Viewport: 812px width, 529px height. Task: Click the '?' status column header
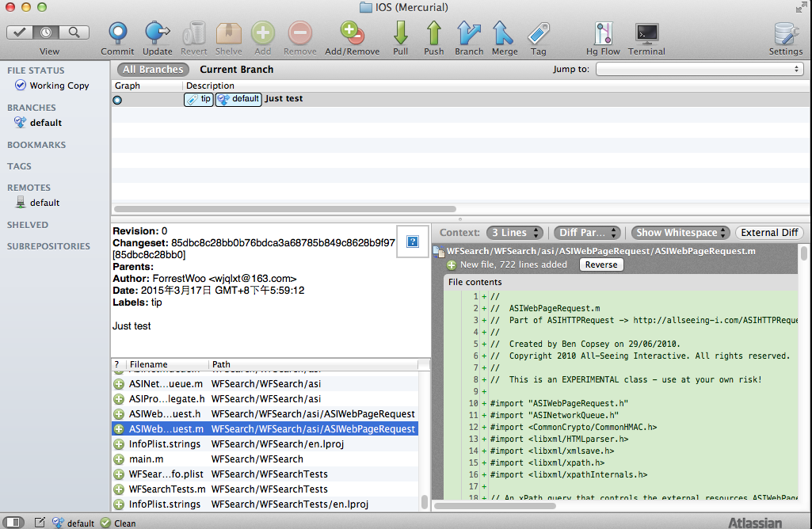118,364
